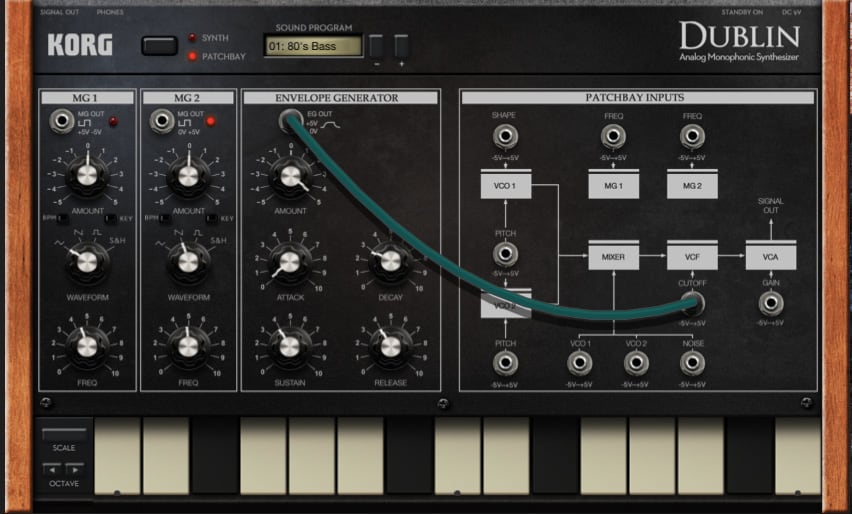This screenshot has width=852, height=514.
Task: Click the PITCH jack below VCO 1 block
Action: tap(505, 253)
